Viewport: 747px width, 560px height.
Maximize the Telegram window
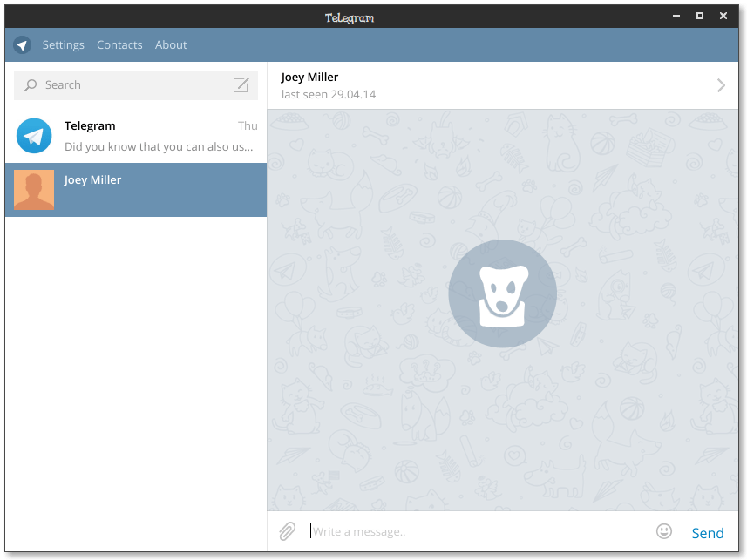[x=699, y=17]
